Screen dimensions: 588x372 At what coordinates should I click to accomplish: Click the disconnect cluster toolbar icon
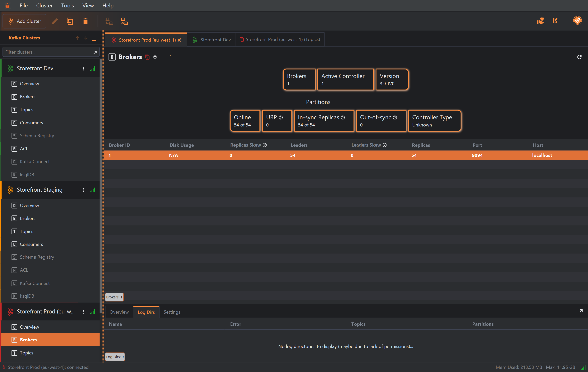pyautogui.click(x=124, y=21)
